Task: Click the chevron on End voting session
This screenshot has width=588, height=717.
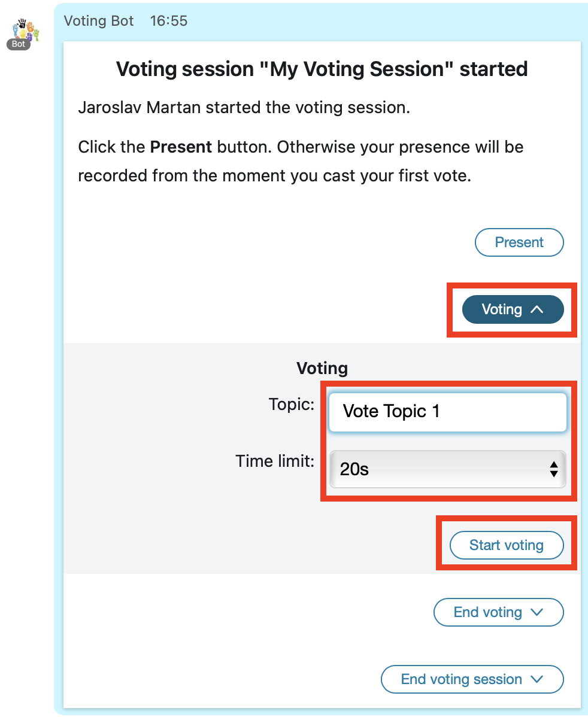Action: [537, 679]
